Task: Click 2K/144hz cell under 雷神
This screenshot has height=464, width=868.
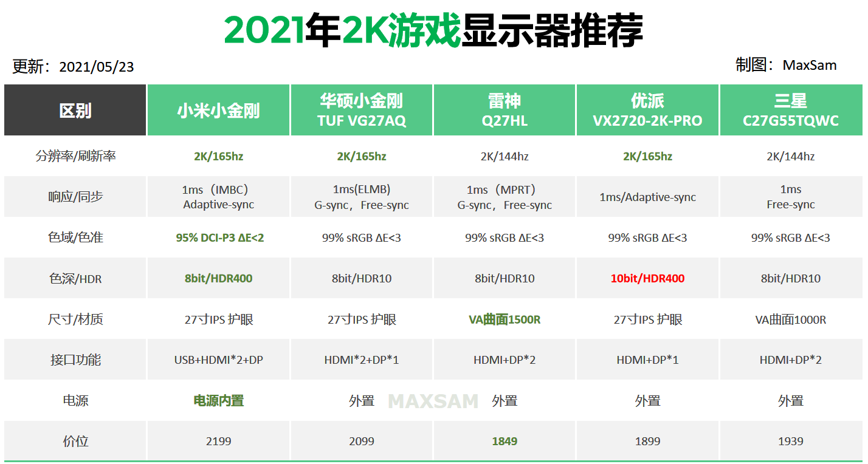Action: (505, 156)
